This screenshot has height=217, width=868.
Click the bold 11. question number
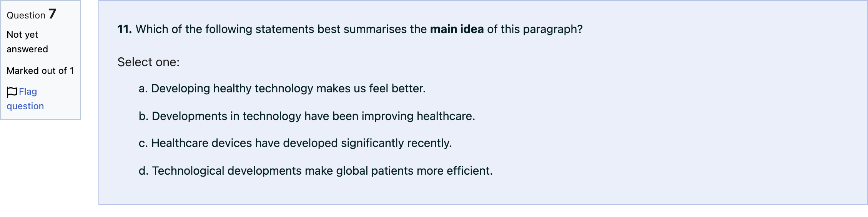coord(125,29)
